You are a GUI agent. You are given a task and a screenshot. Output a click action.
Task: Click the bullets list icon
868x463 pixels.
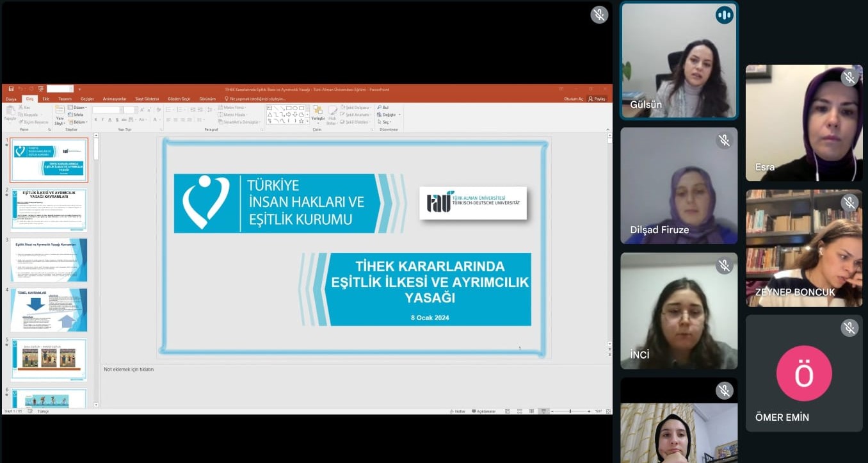point(168,110)
